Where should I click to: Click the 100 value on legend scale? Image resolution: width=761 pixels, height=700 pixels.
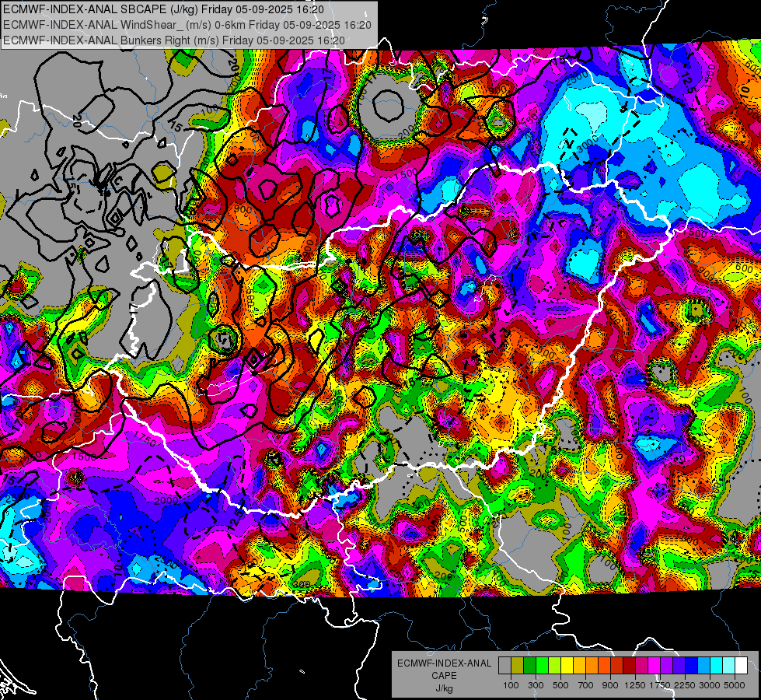[511, 685]
